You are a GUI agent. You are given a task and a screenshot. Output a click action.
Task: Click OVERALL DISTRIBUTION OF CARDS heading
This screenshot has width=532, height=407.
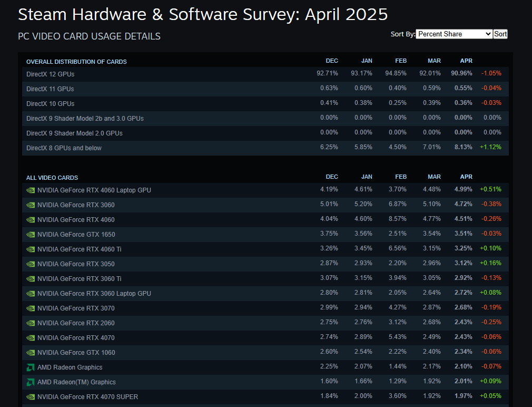(76, 62)
